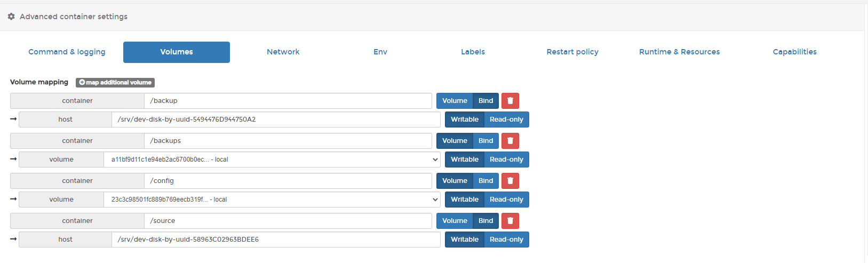Switch to the Command & logging tab
Viewport: 868px width, 263px height.
[67, 52]
